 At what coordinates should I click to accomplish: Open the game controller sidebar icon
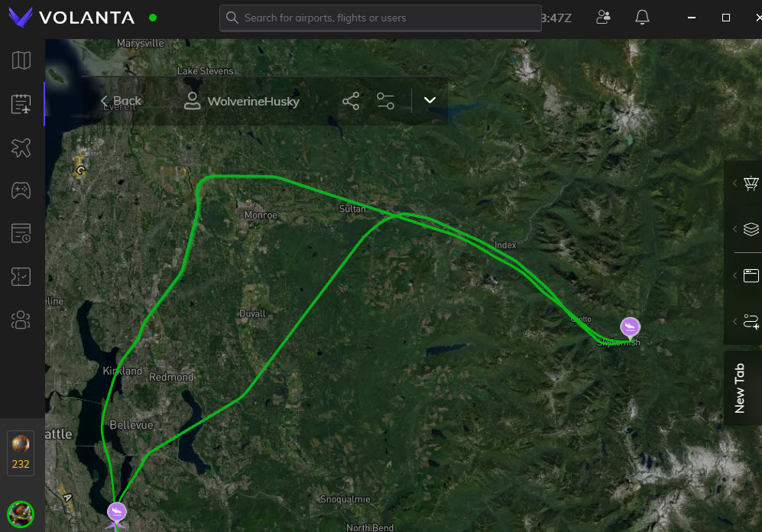[21, 190]
